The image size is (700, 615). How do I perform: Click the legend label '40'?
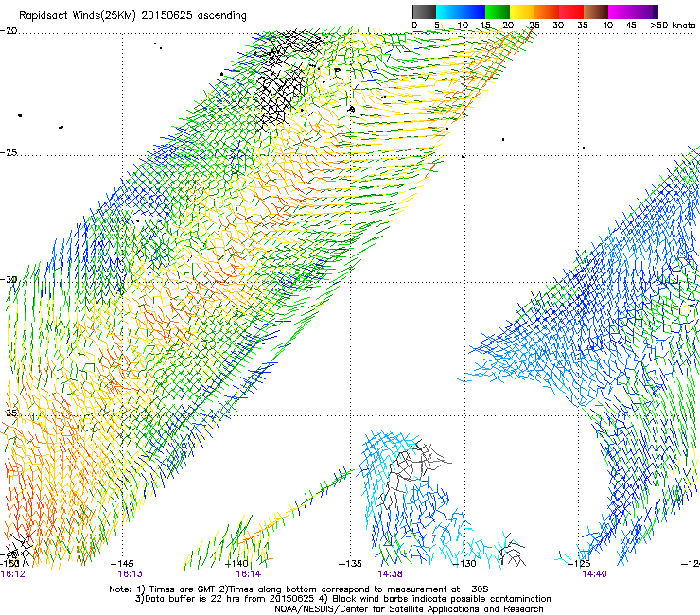pos(607,25)
